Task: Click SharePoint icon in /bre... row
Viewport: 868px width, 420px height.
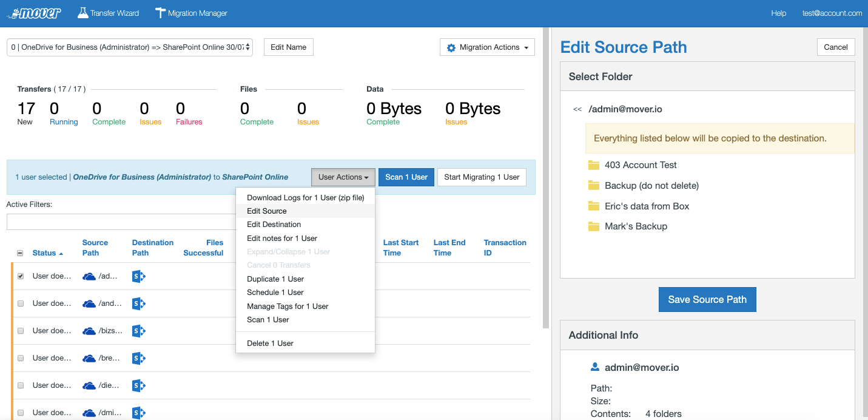Action: pyautogui.click(x=139, y=358)
